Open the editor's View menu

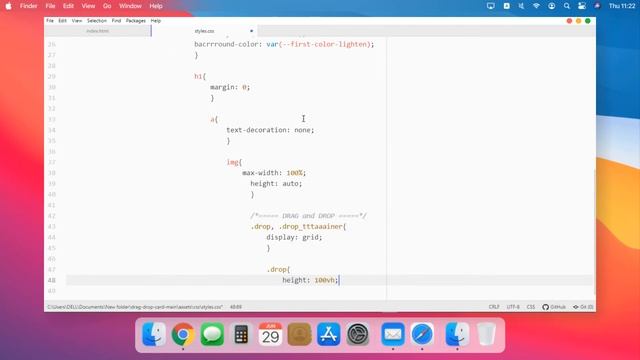pyautogui.click(x=77, y=21)
